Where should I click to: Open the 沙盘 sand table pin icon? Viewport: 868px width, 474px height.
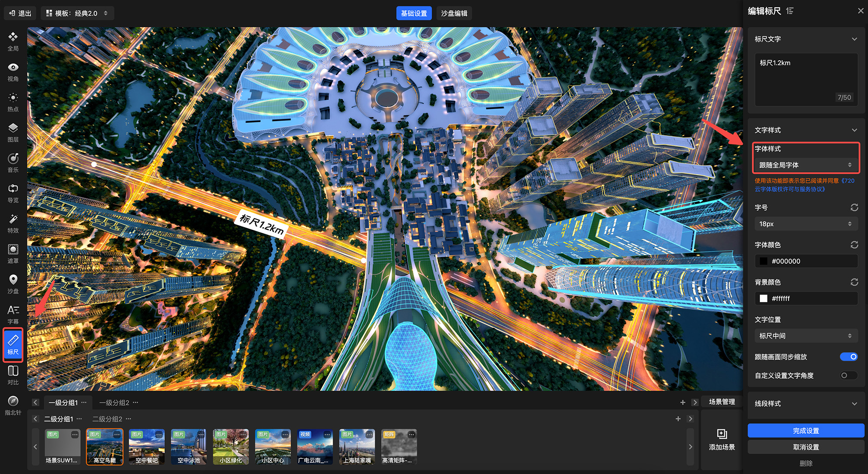(x=13, y=280)
